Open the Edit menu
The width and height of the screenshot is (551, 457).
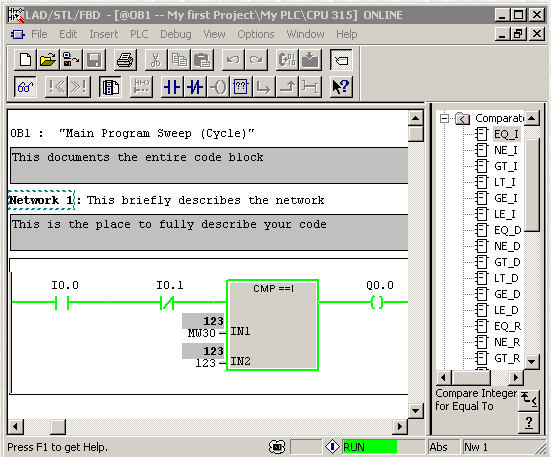pyautogui.click(x=68, y=34)
